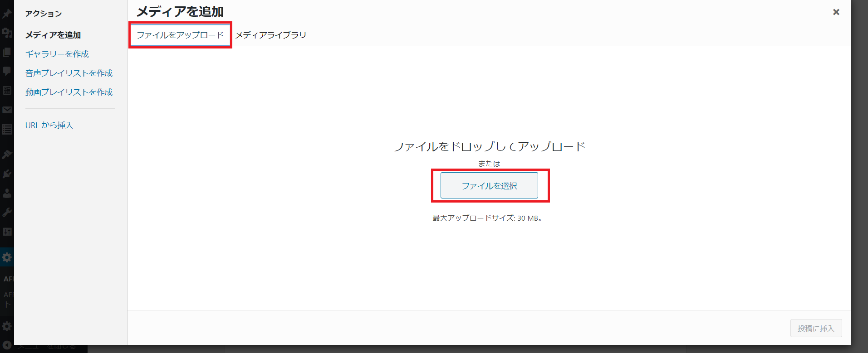Click the pushpin Posts icon in admin sidebar

7,14
